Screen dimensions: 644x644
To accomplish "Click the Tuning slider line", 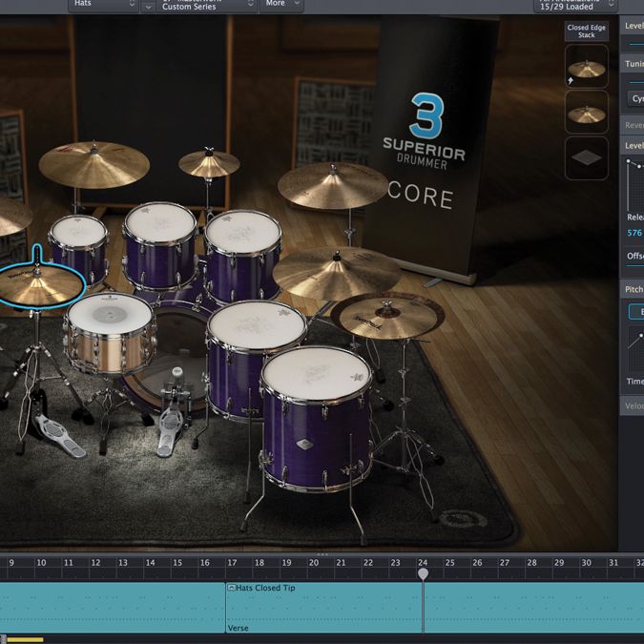I will coord(636,82).
